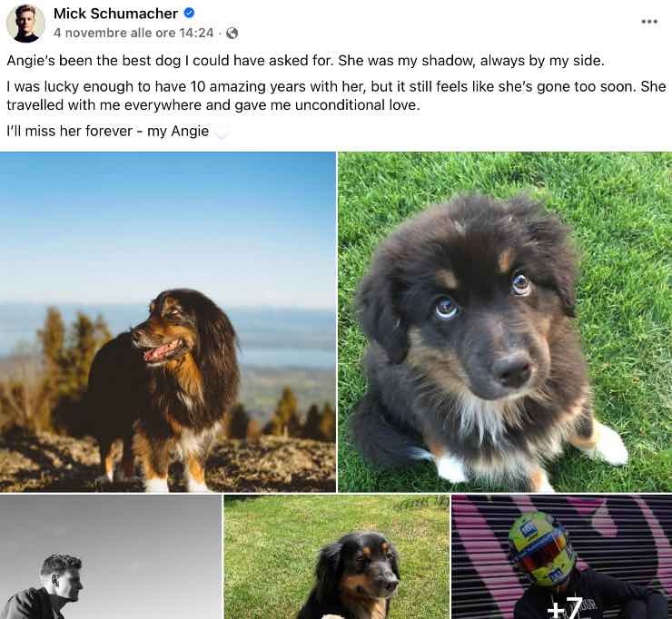The image size is (672, 619).
Task: Click the blue verified badge icon
Action: point(189,14)
